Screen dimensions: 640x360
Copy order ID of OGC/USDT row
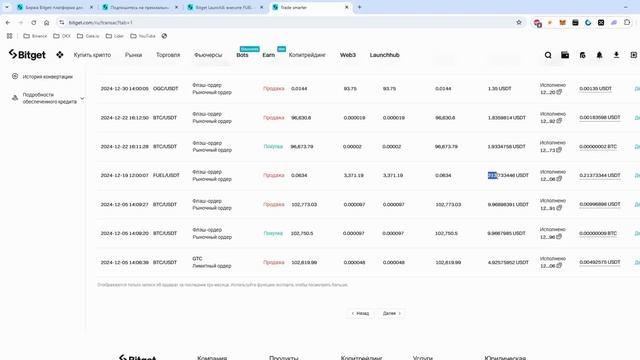click(x=559, y=92)
